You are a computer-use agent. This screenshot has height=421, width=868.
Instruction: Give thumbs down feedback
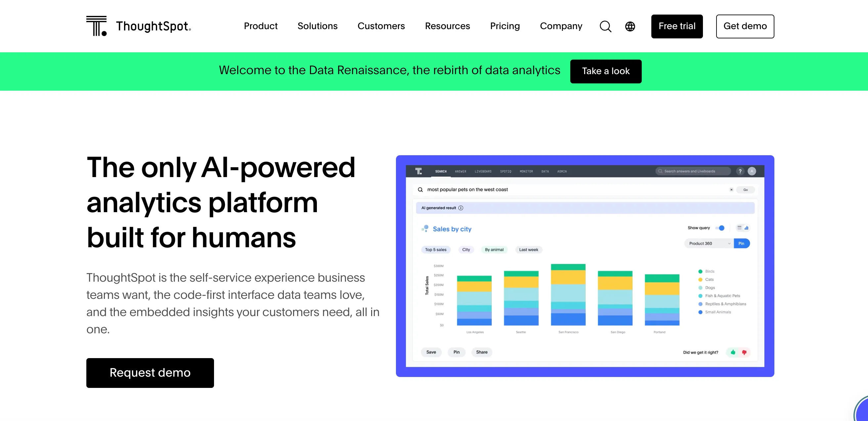[x=744, y=352]
